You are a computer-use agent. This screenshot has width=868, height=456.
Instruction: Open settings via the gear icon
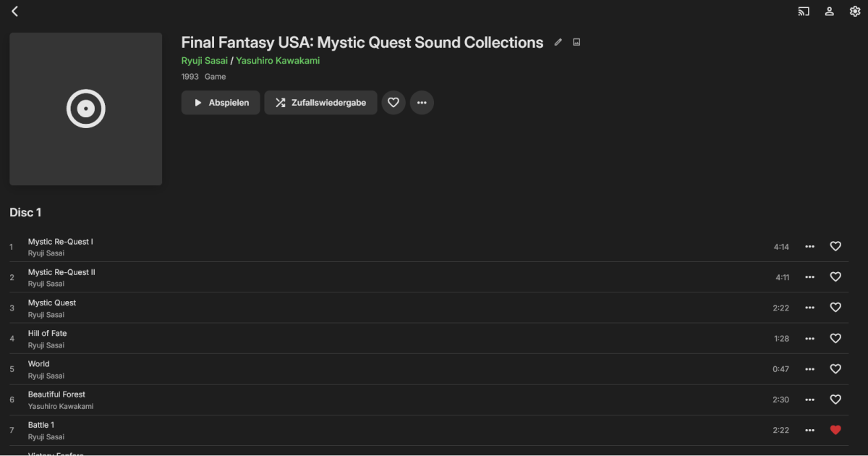[855, 11]
